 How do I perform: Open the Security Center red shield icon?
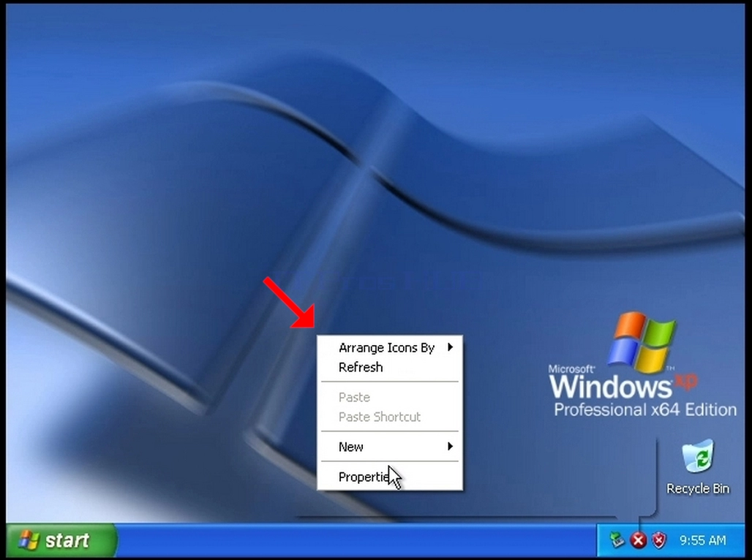[x=659, y=541]
